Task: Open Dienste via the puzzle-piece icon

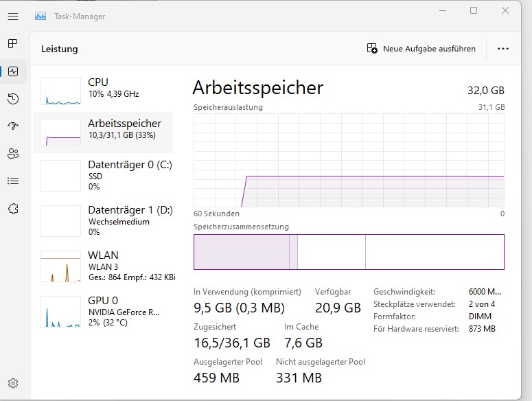Action: click(13, 209)
